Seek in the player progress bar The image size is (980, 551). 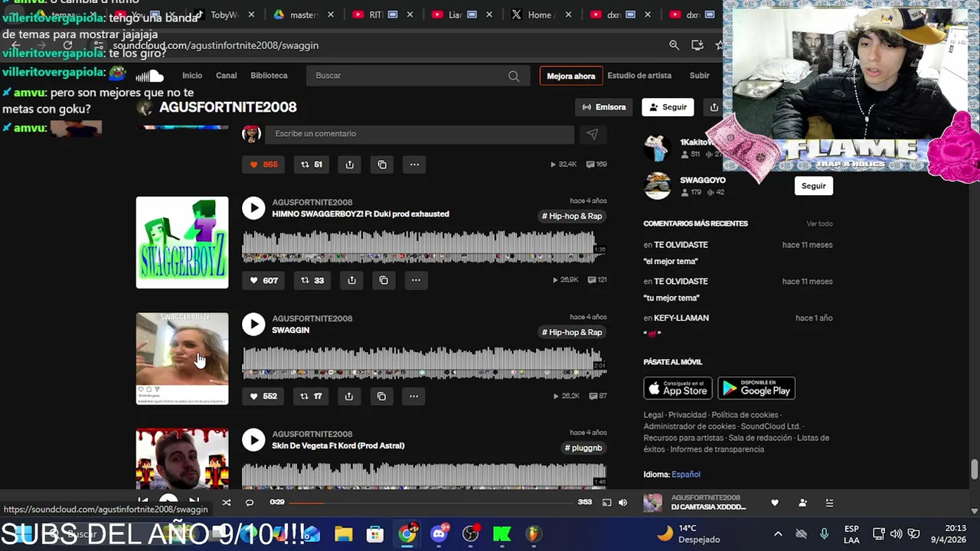point(430,503)
